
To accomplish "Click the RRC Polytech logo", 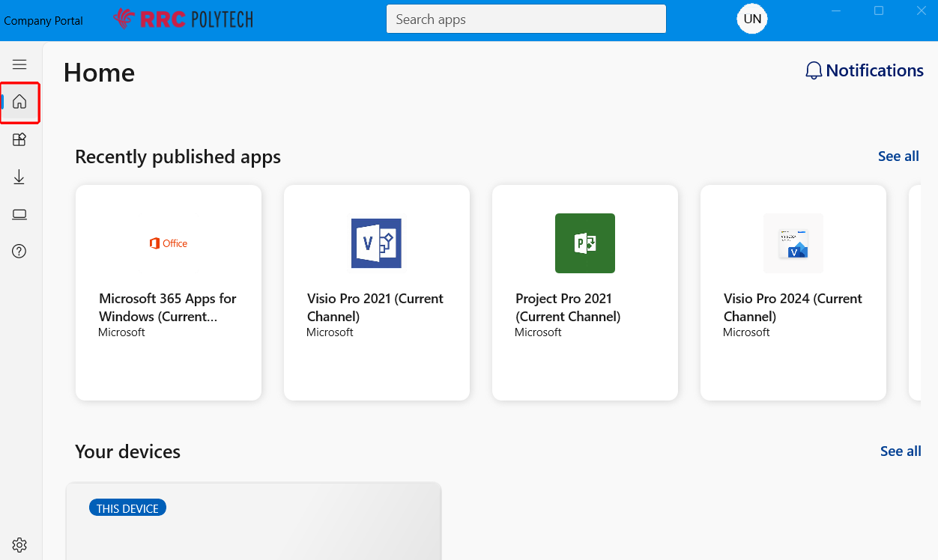I will pos(184,19).
